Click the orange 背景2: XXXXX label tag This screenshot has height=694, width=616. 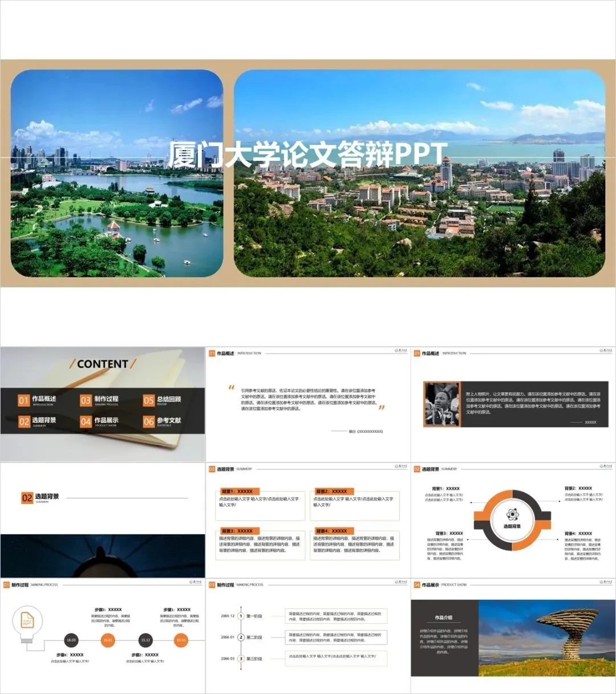335,491
